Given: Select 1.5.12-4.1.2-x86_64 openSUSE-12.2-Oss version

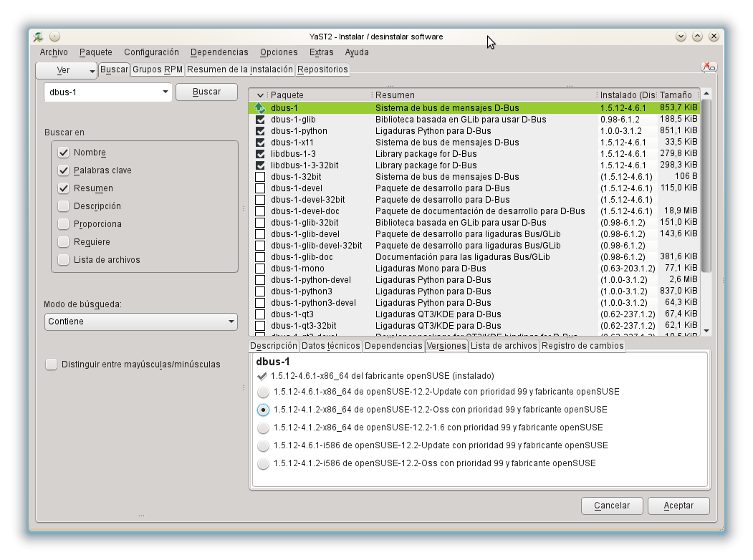Looking at the screenshot, I should pyautogui.click(x=263, y=410).
